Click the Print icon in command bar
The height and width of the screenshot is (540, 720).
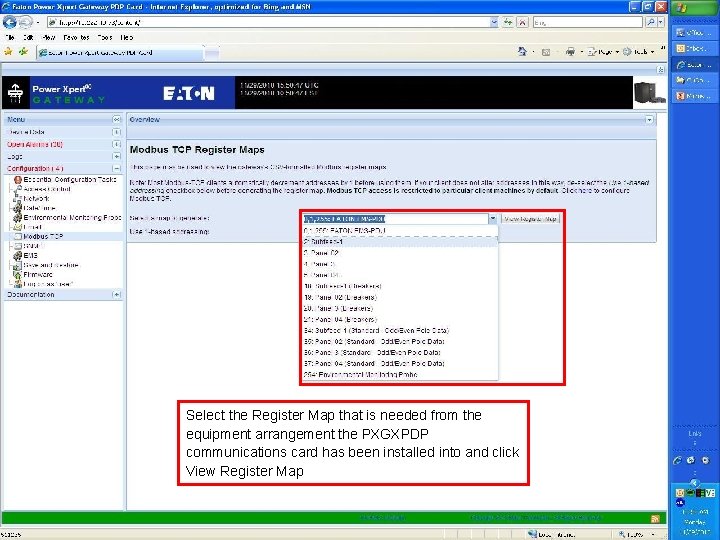point(570,51)
